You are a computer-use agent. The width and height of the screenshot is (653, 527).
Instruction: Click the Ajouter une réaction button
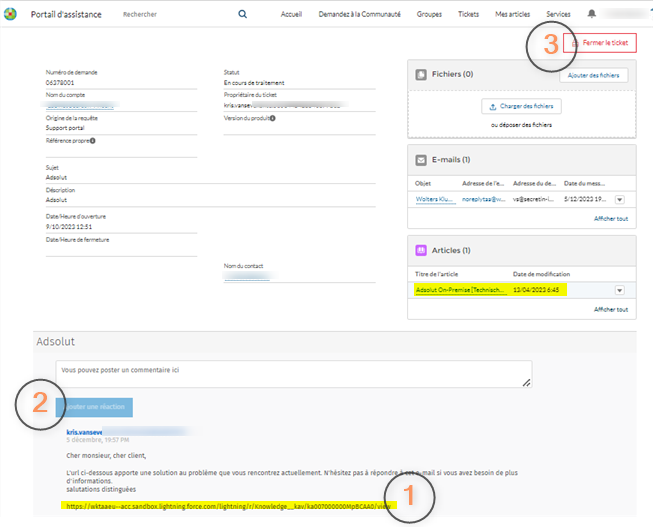coord(94,407)
